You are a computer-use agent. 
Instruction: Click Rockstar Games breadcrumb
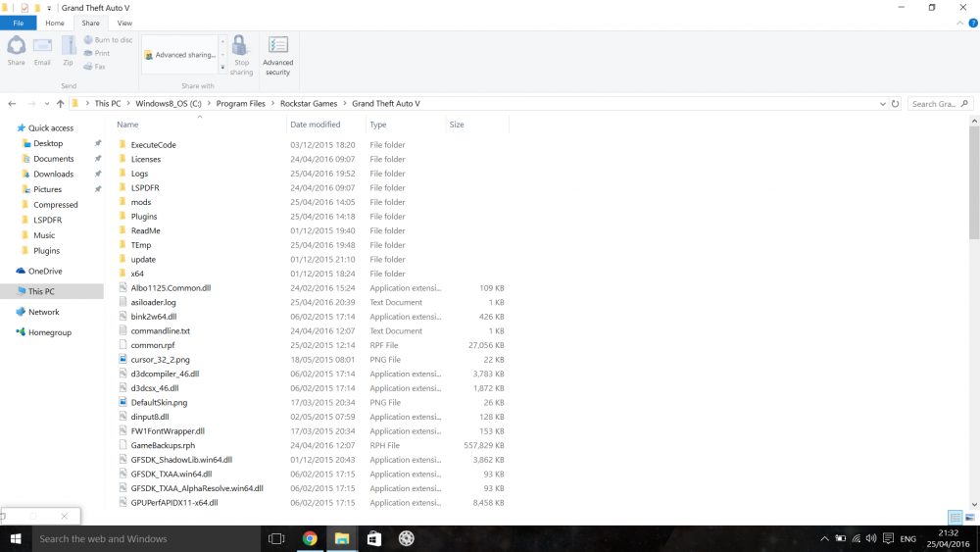coord(309,104)
